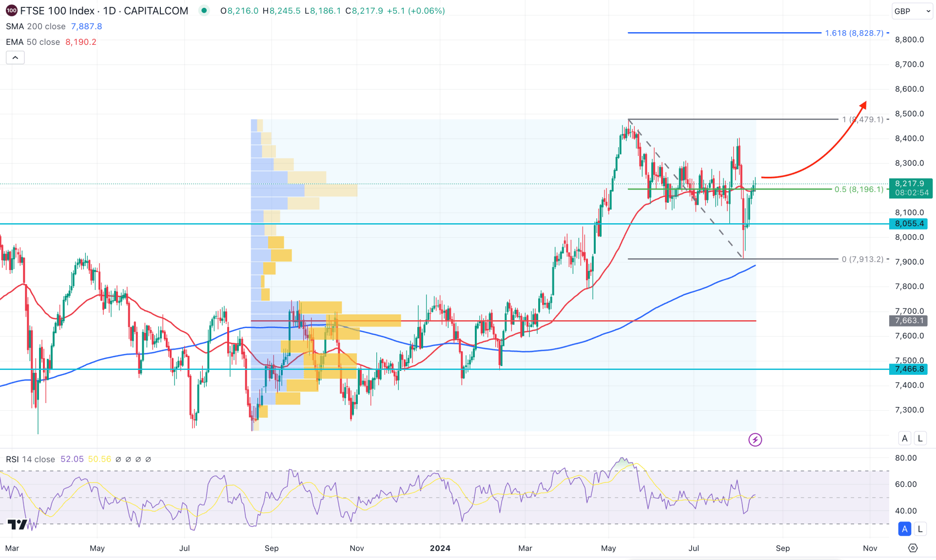Click the 8,055.4 horizontal line price tag
This screenshot has height=560, width=936.
point(909,224)
